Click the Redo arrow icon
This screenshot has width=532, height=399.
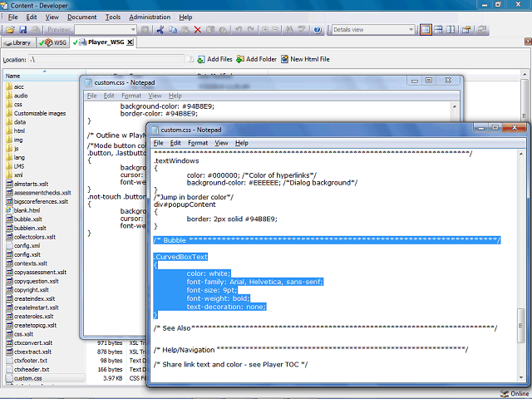[x=251, y=30]
